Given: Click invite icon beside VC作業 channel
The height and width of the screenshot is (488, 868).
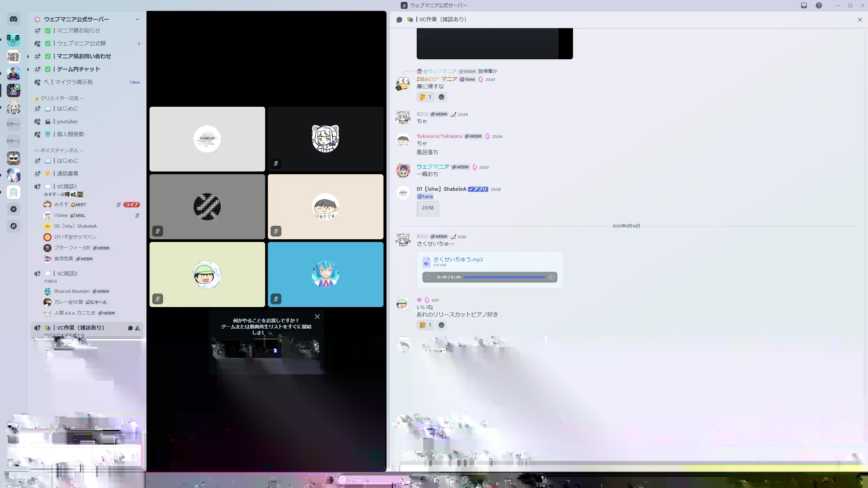Looking at the screenshot, I should point(137,328).
